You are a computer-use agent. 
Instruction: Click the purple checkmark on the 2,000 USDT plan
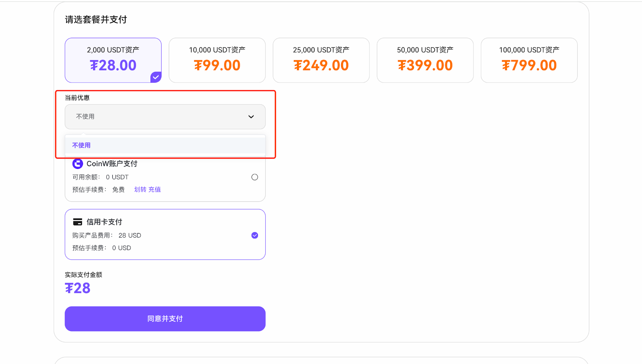[x=156, y=77]
